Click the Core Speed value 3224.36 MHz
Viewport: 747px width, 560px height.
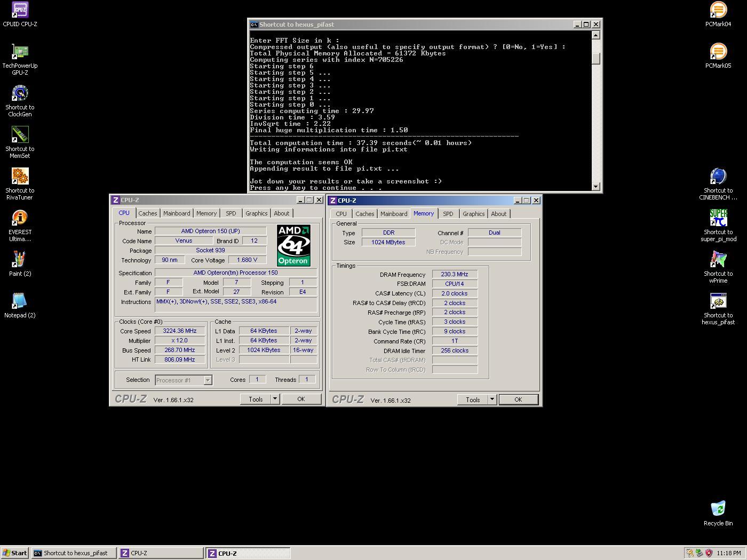tap(180, 331)
